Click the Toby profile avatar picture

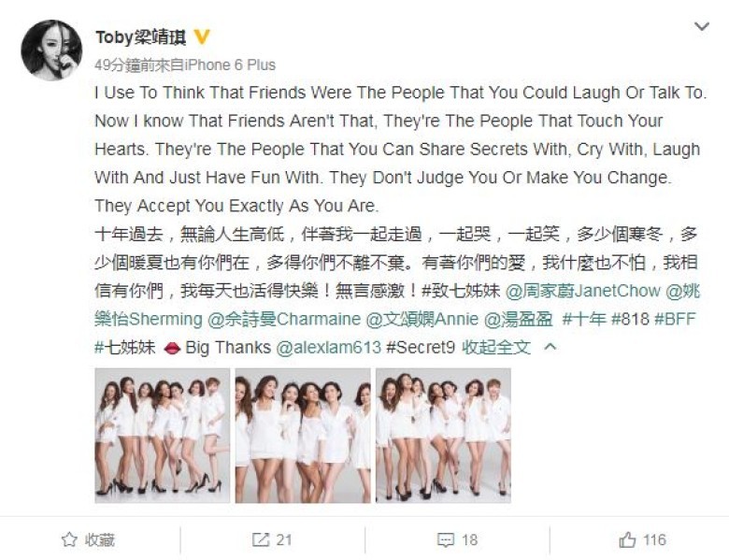pyautogui.click(x=51, y=50)
